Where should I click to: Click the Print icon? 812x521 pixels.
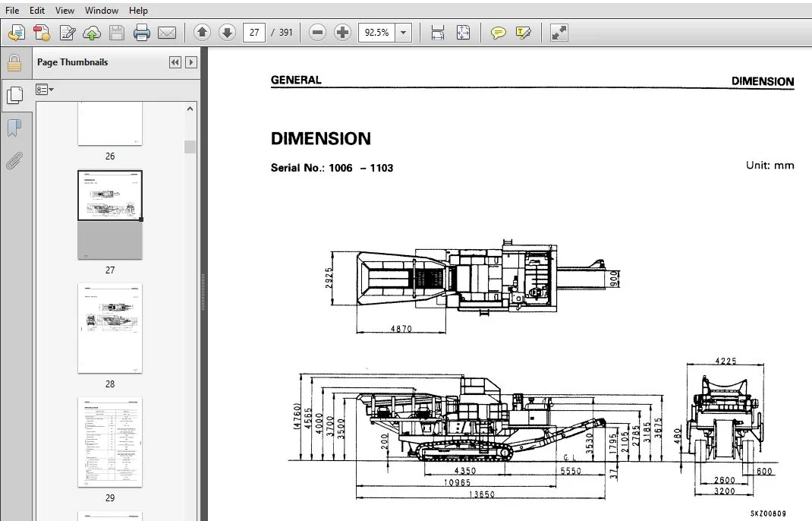tap(141, 33)
